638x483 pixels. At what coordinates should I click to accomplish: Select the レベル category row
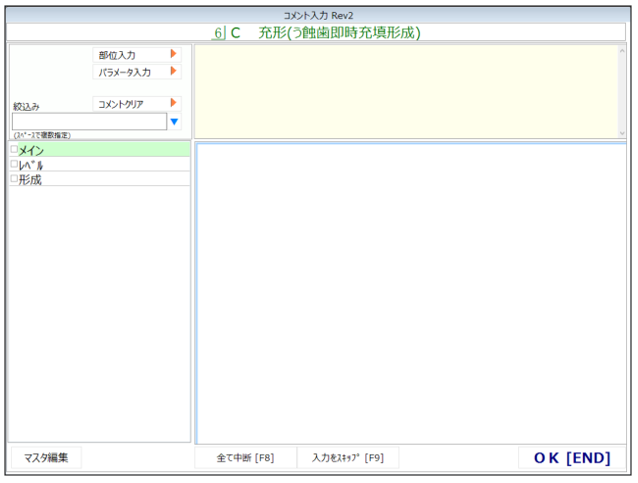tap(100, 164)
